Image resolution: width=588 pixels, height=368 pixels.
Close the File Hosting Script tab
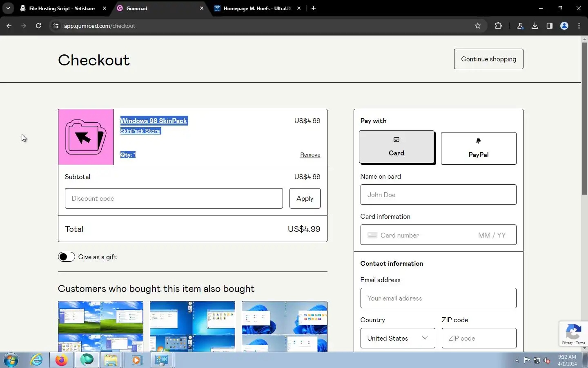[105, 8]
